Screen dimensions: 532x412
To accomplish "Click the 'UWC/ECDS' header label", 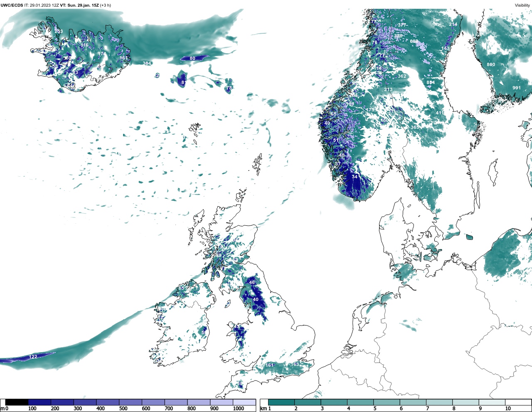I will pyautogui.click(x=12, y=5).
